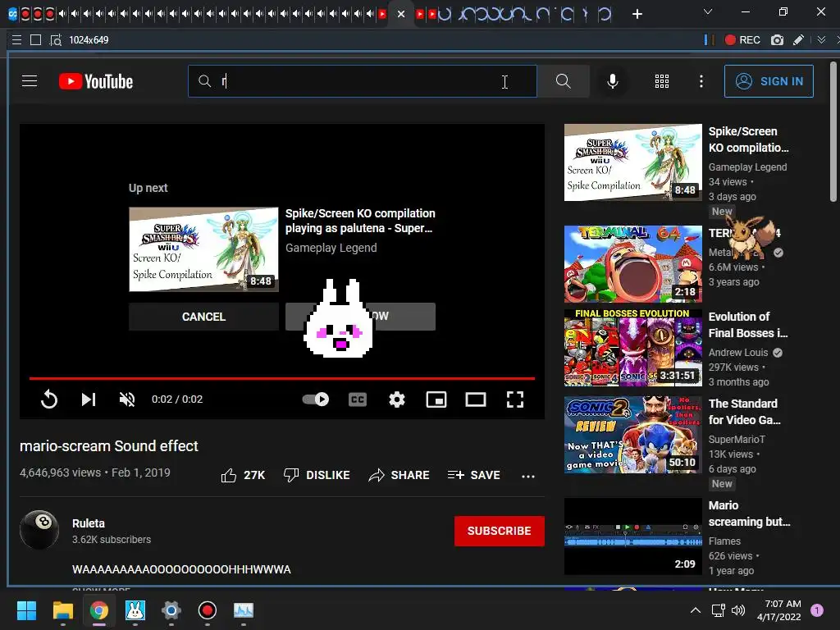This screenshot has height=630, width=840.
Task: Open the Windows Start menu
Action: point(26,610)
